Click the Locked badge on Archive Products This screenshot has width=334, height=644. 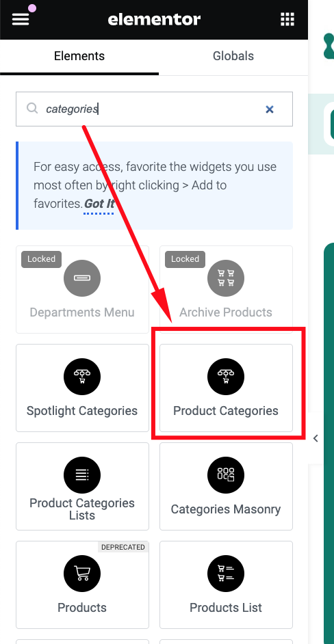[x=185, y=258]
